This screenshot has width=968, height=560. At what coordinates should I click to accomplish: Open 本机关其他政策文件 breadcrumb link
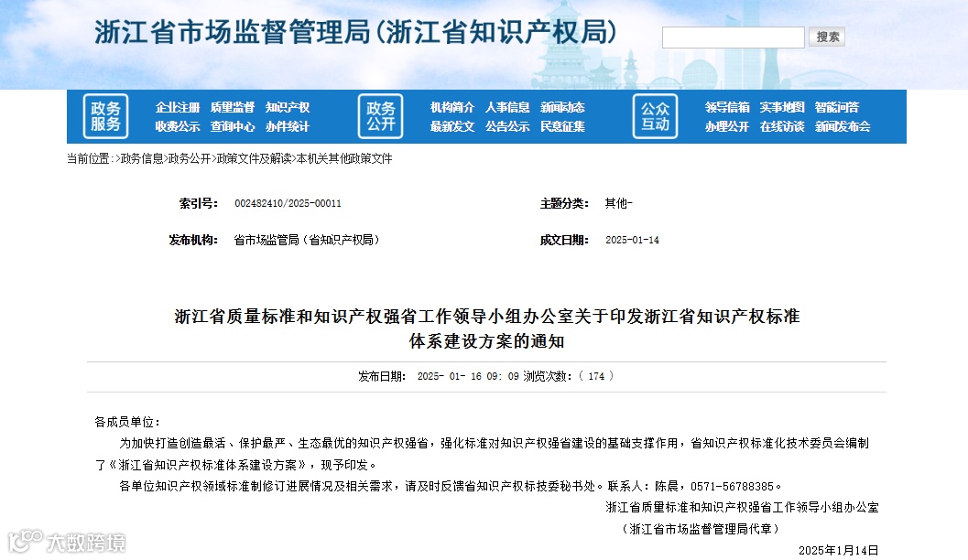[344, 158]
